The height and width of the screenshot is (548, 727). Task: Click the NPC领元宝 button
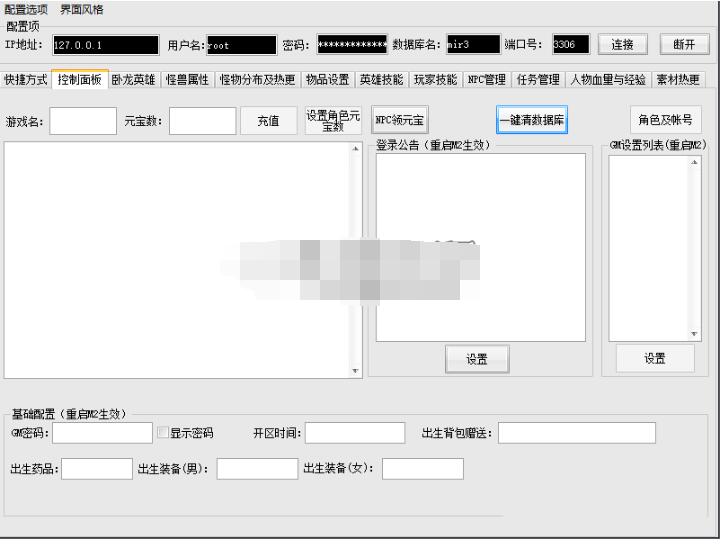[x=399, y=120]
